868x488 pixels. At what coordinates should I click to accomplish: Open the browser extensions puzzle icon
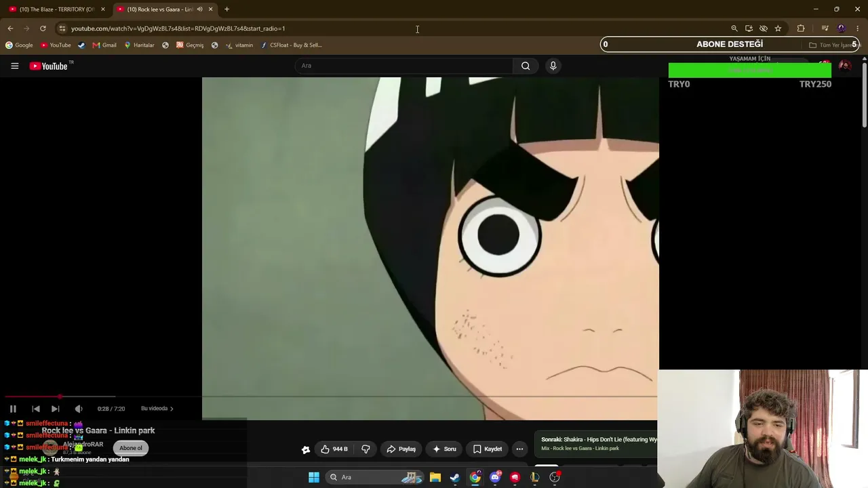tap(801, 28)
